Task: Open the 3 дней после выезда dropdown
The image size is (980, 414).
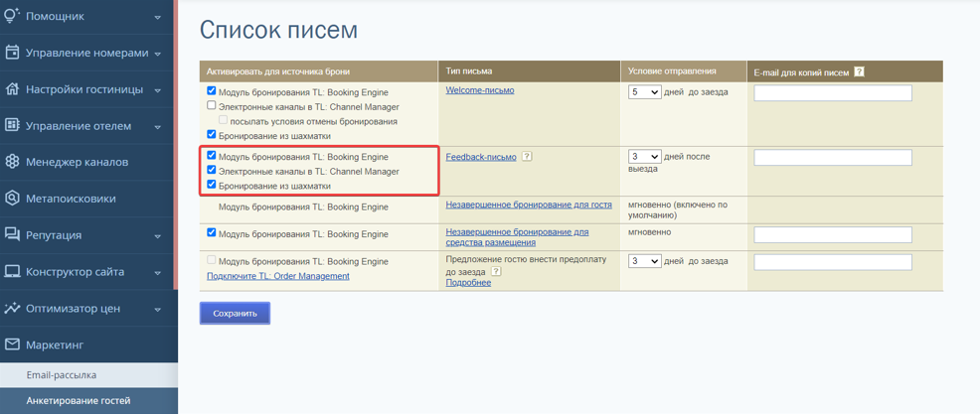Action: point(644,157)
